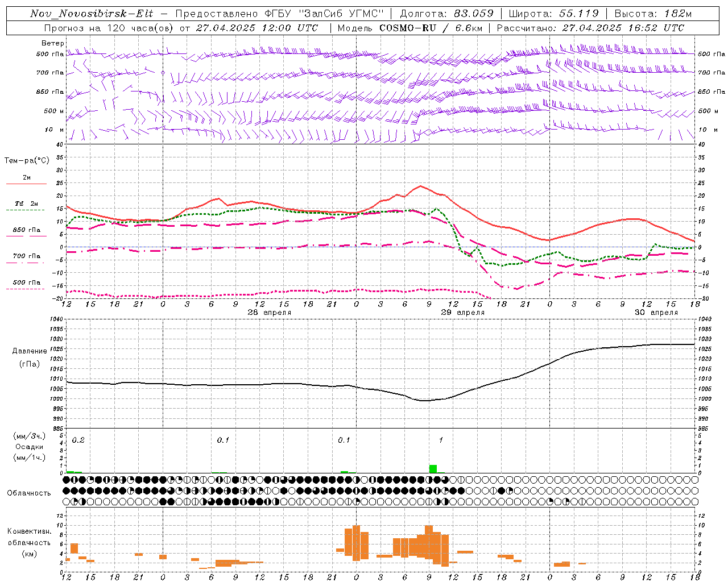
Task: Click the Долгота: 83.059 value
Action: tap(446, 14)
